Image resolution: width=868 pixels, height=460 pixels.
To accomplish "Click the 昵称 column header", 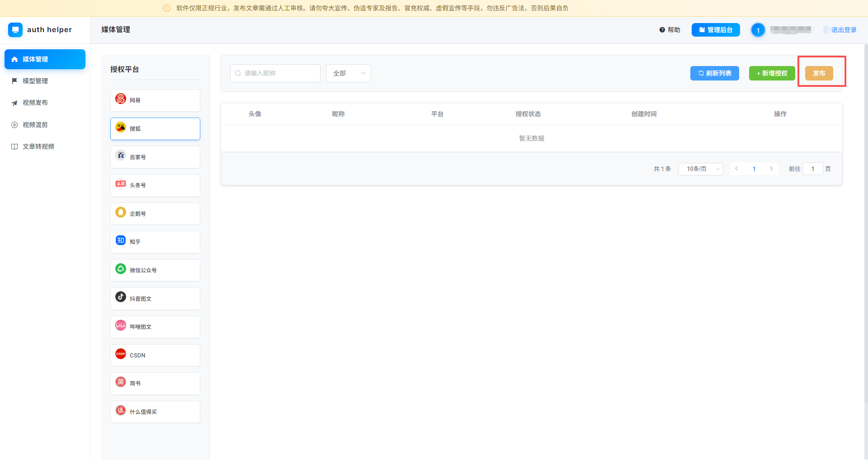I will point(338,114).
